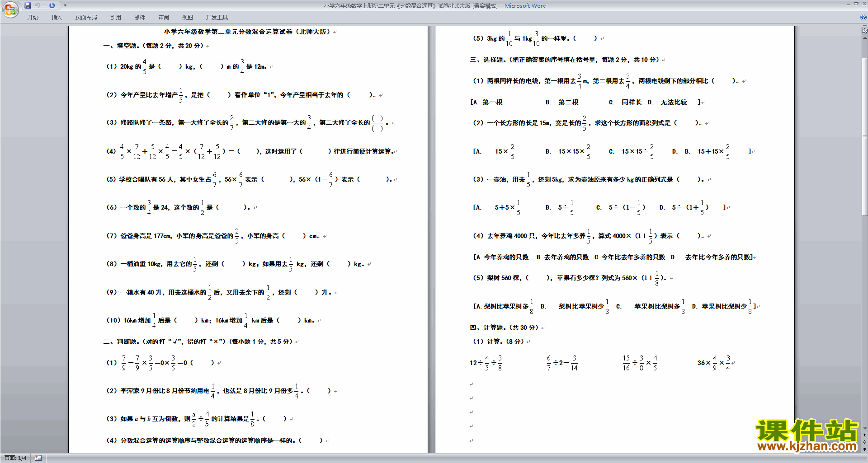The image size is (868, 463).
Task: Click the document title 小学六年级数学第二单元
Action: [247, 32]
